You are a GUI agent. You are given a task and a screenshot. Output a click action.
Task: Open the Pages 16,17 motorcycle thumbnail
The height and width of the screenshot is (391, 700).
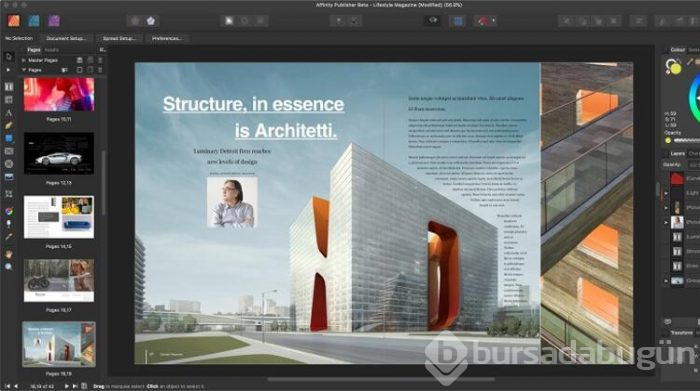pyautogui.click(x=59, y=280)
